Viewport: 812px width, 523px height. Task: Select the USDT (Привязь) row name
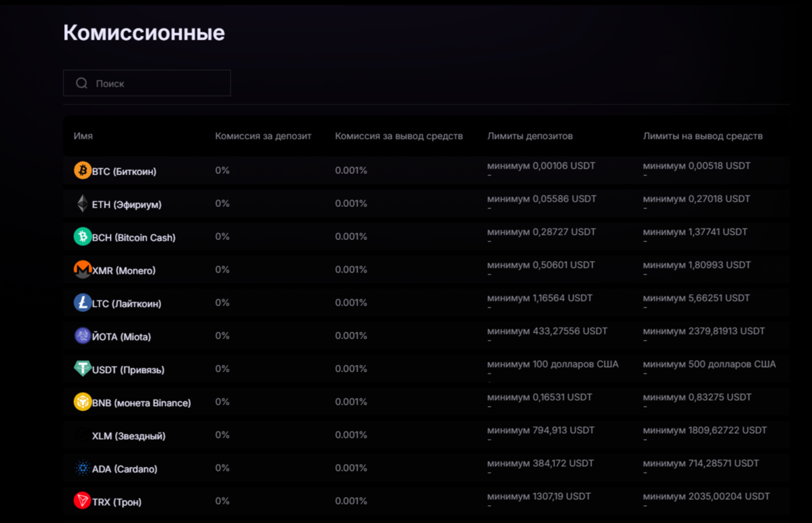(128, 370)
